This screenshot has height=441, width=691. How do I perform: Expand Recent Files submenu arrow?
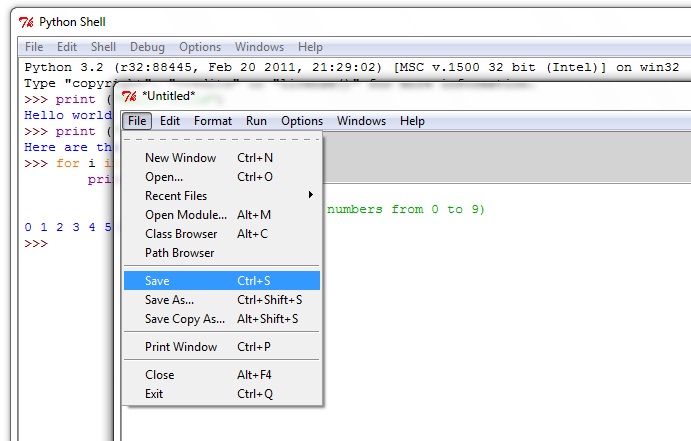click(x=311, y=195)
